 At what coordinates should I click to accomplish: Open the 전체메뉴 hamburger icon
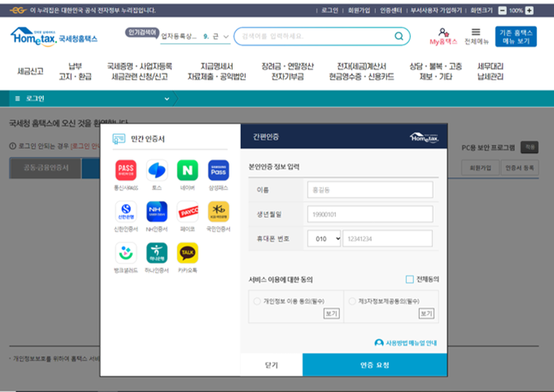pyautogui.click(x=476, y=33)
